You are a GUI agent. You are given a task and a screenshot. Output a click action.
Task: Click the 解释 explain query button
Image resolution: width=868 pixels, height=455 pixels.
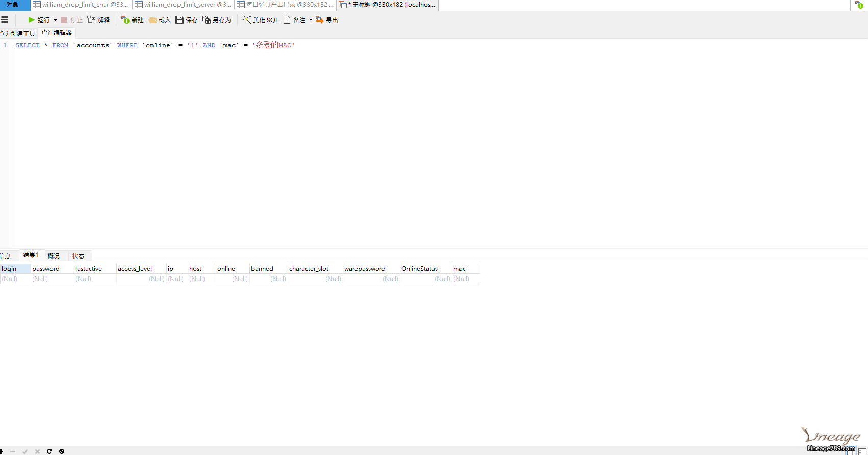click(x=98, y=20)
